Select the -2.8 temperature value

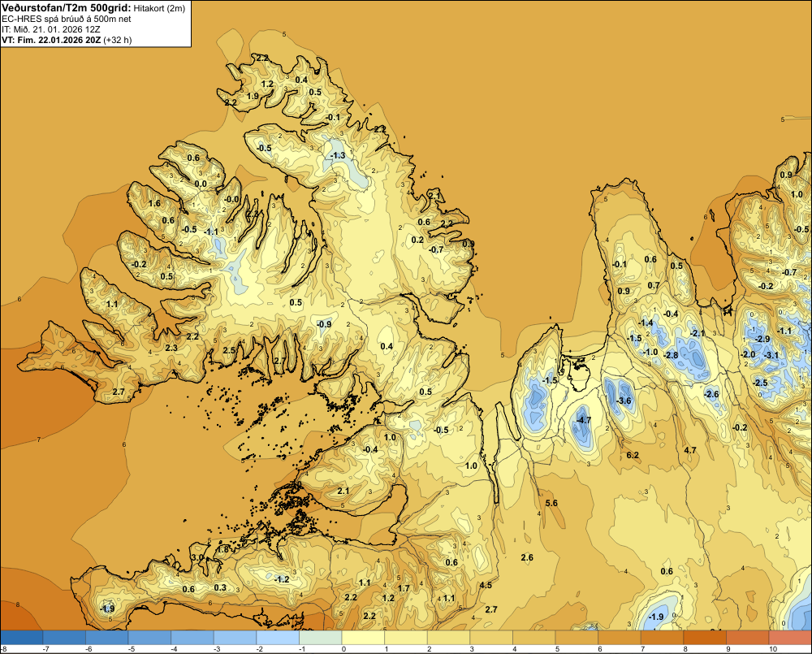tap(671, 355)
